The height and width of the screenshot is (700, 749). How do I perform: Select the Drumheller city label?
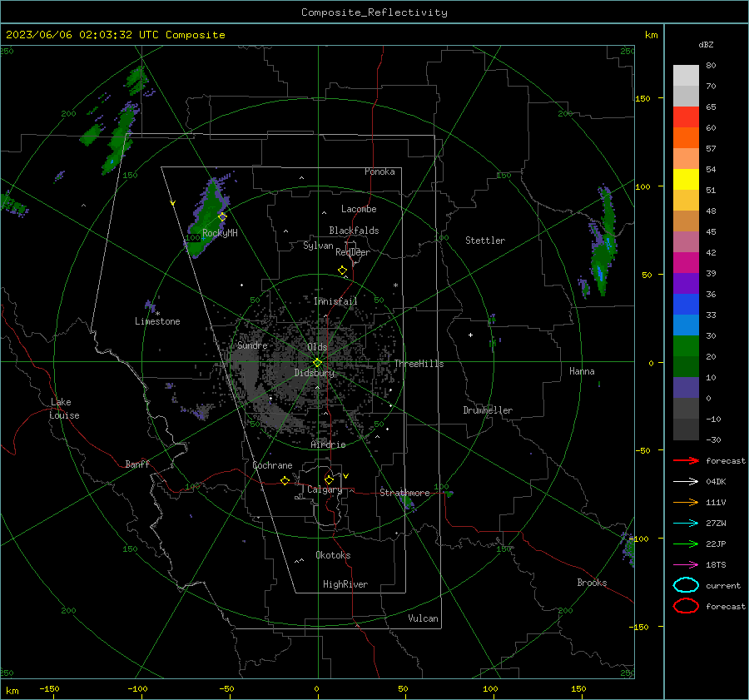488,410
